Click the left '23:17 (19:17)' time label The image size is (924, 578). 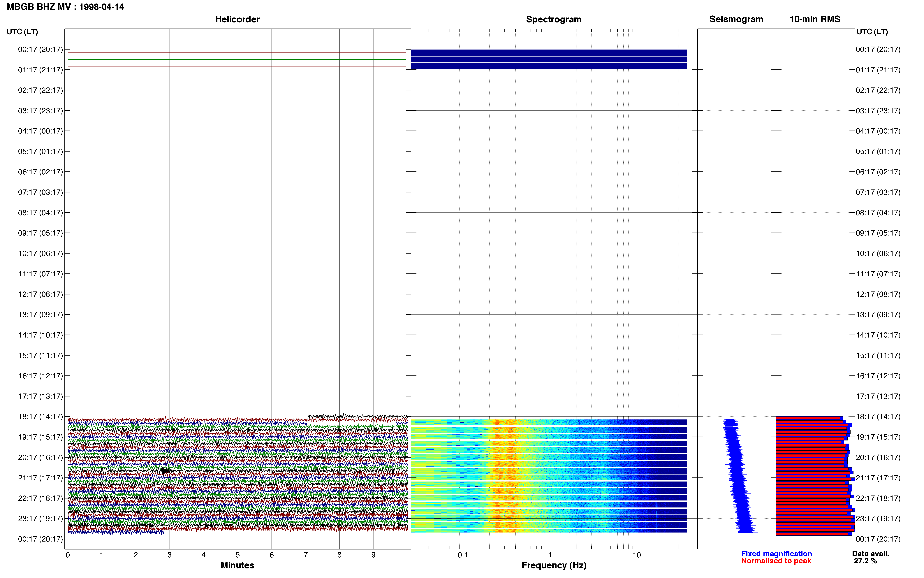(41, 519)
